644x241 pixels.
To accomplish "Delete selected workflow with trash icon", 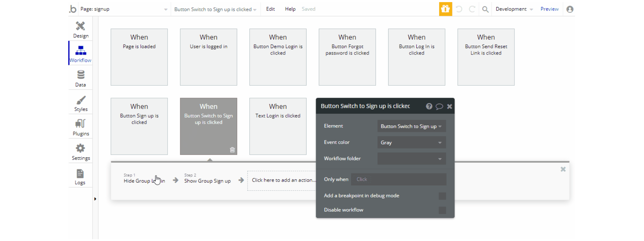I will (x=232, y=150).
